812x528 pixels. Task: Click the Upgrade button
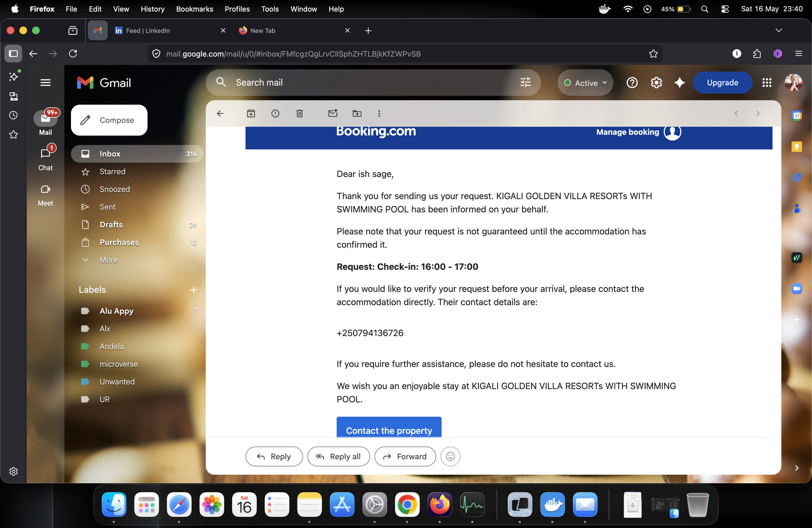722,83
